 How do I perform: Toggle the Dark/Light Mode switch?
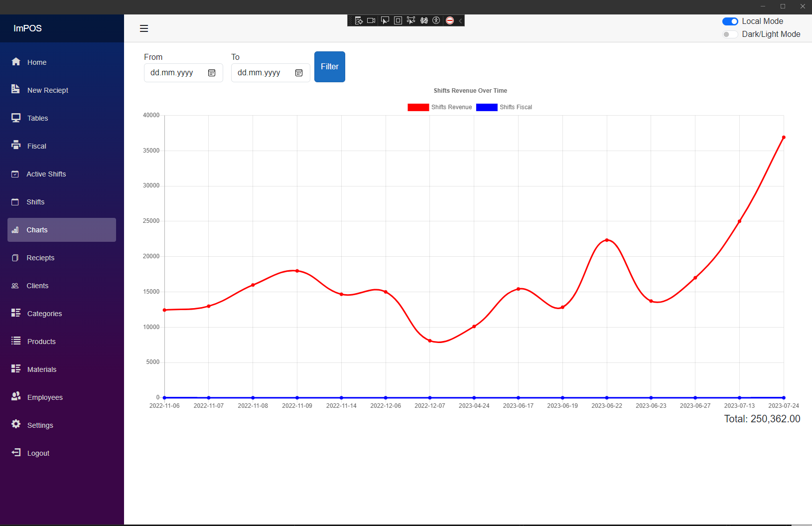(730, 34)
